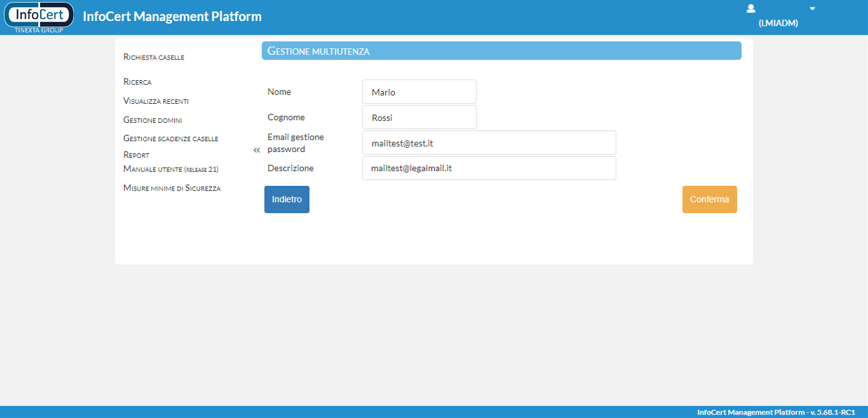868x418 pixels.
Task: Open Misure minime di Sicurezza
Action: tap(172, 188)
